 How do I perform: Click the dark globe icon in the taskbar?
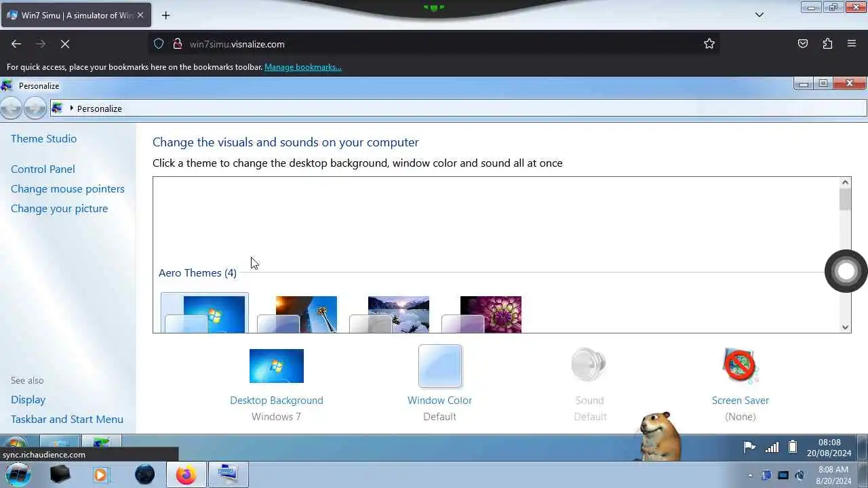coord(144,474)
